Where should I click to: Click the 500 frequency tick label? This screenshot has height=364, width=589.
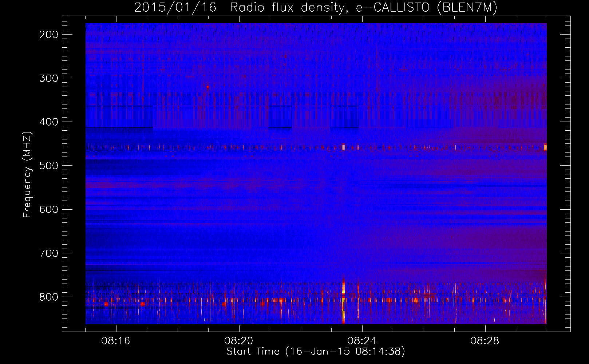pyautogui.click(x=49, y=166)
